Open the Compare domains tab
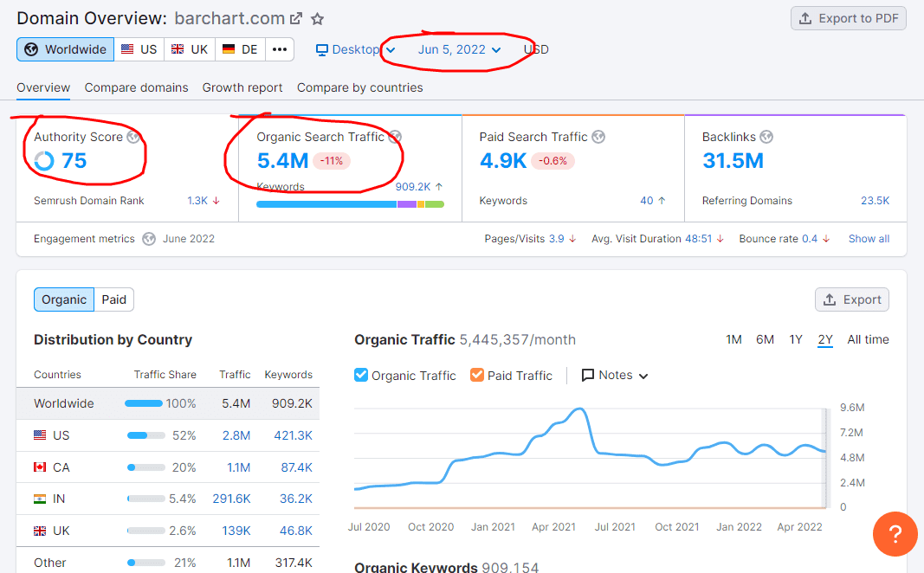This screenshot has height=573, width=924. (x=136, y=87)
